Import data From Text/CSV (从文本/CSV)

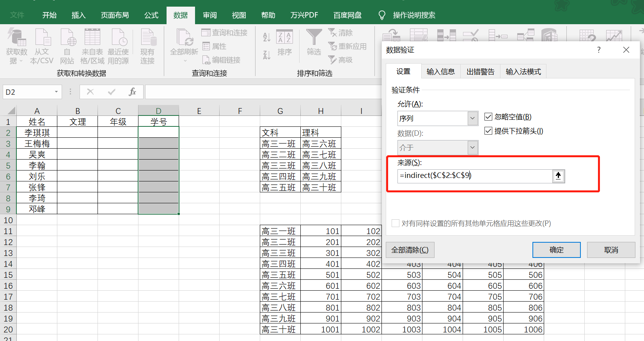pyautogui.click(x=42, y=46)
